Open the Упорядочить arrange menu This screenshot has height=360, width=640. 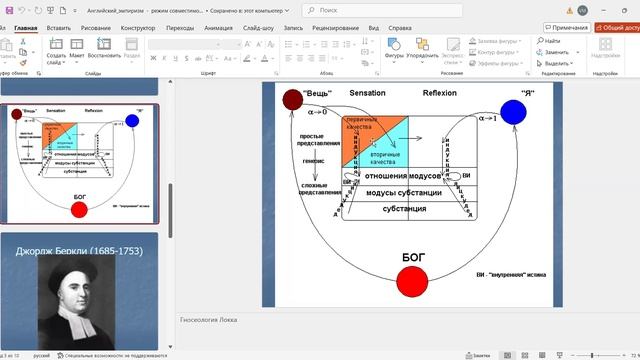point(422,51)
